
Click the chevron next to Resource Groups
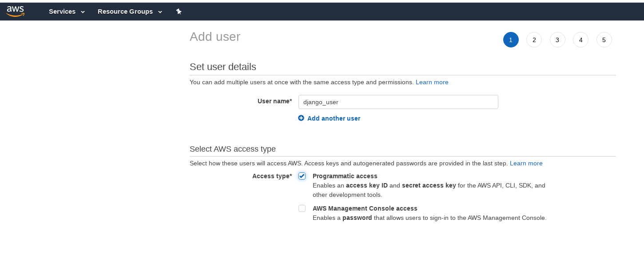(x=160, y=12)
